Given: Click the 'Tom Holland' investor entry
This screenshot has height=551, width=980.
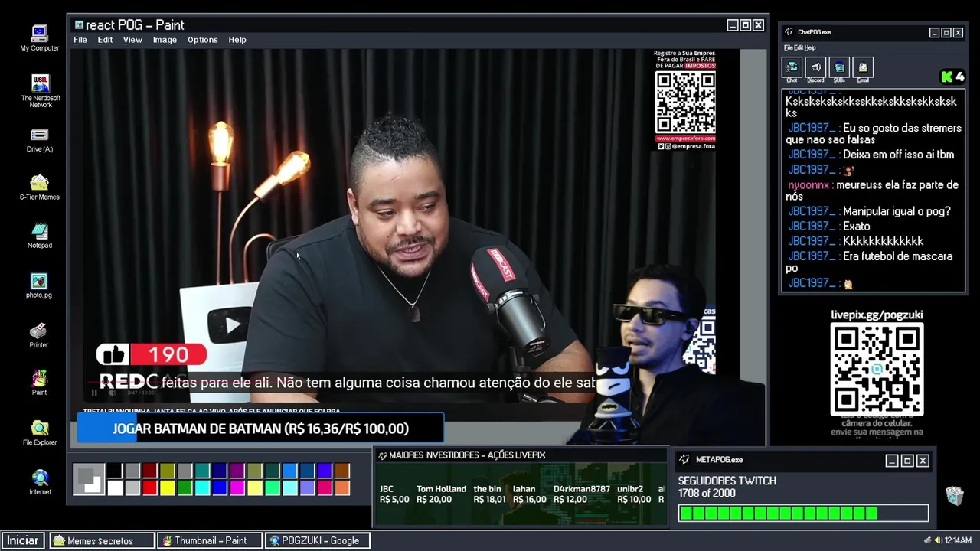Looking at the screenshot, I should tap(441, 494).
